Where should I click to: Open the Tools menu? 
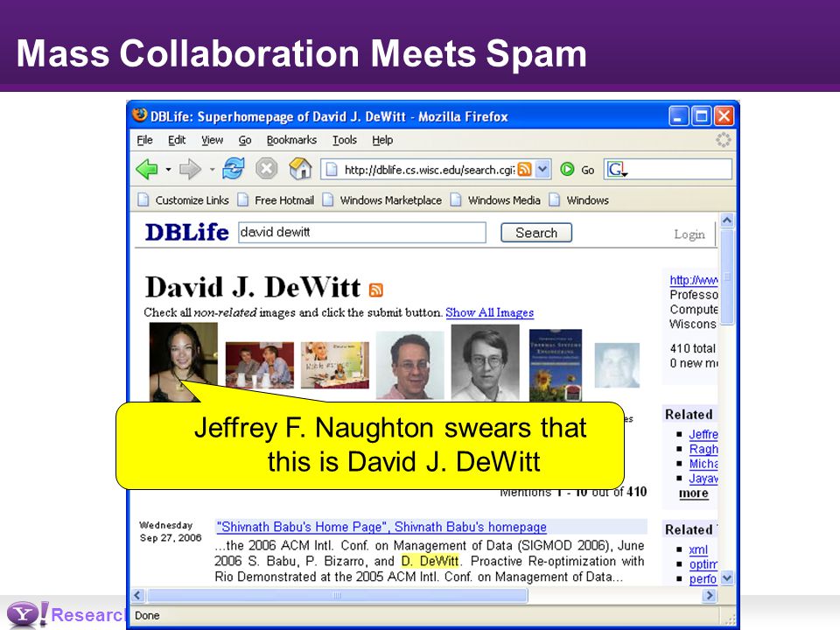coord(345,140)
